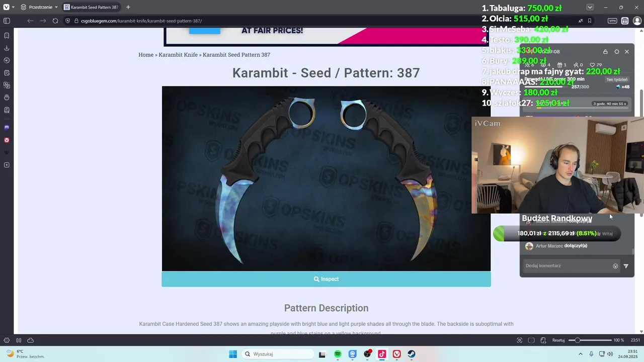The height and width of the screenshot is (362, 644).
Task: Open the Downloads panel in sidebar
Action: (7, 48)
